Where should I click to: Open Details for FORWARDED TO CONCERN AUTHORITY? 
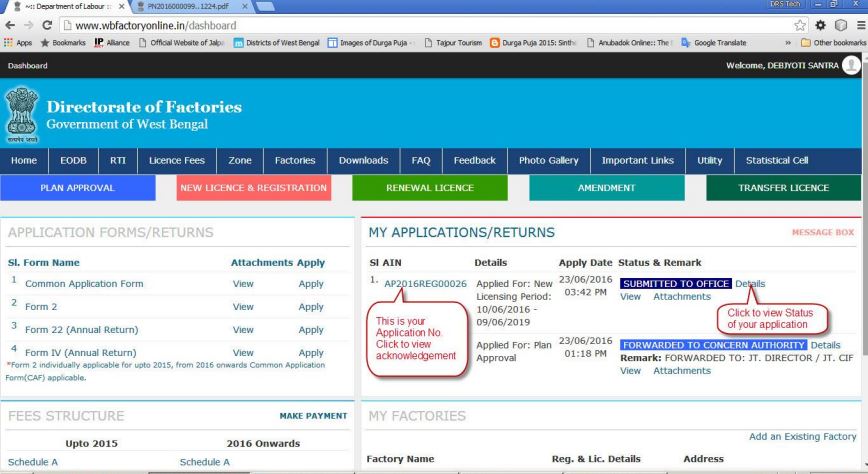tap(825, 345)
